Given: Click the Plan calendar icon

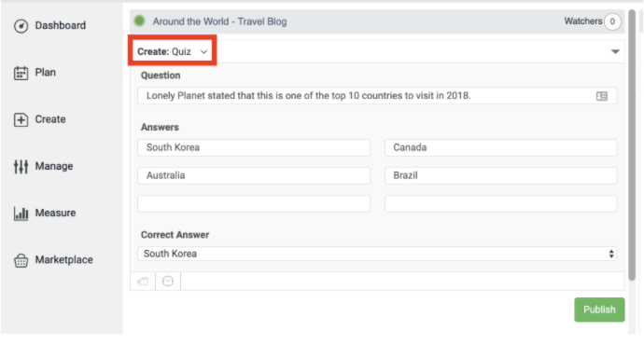Looking at the screenshot, I should pos(21,73).
